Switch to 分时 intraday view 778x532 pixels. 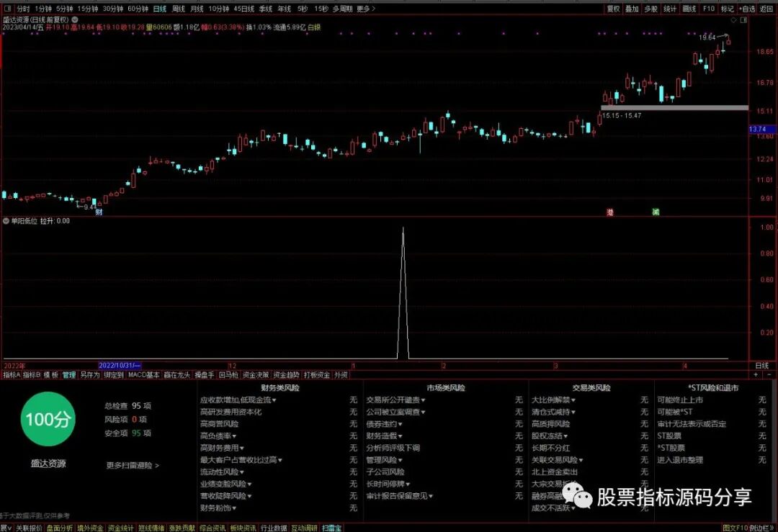click(x=23, y=9)
